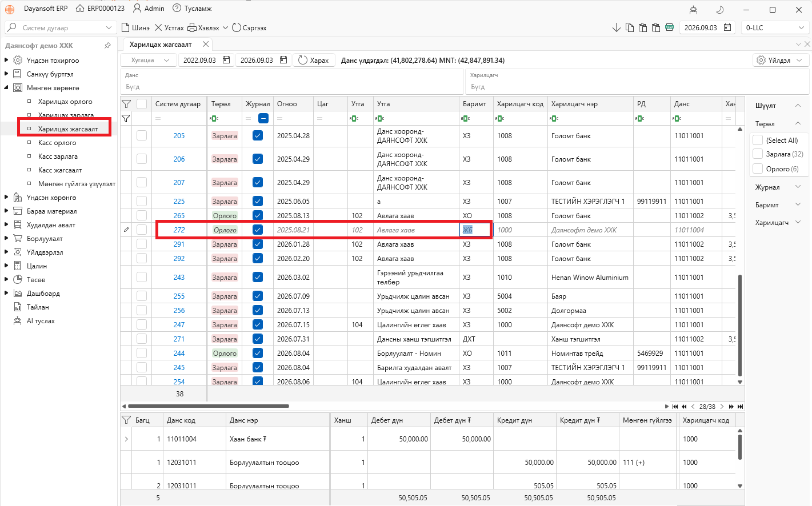
Task: Jump forward a page with the double-right arrows
Action: click(731, 407)
